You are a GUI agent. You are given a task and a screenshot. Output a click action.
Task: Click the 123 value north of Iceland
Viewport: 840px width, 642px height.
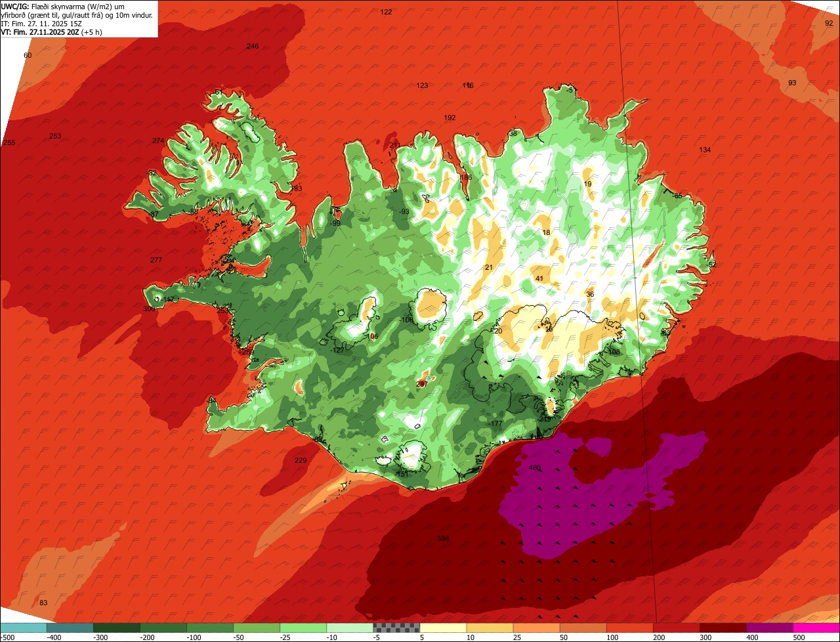tap(423, 86)
